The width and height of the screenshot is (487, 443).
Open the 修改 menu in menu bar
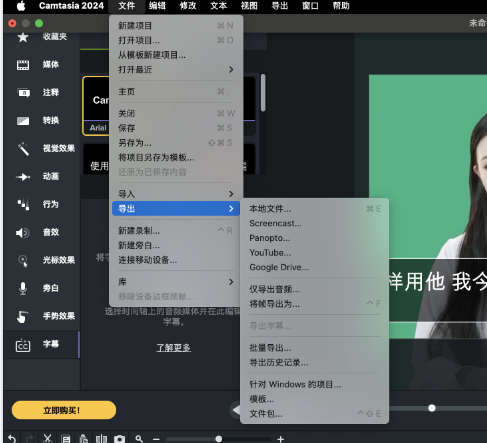[188, 6]
